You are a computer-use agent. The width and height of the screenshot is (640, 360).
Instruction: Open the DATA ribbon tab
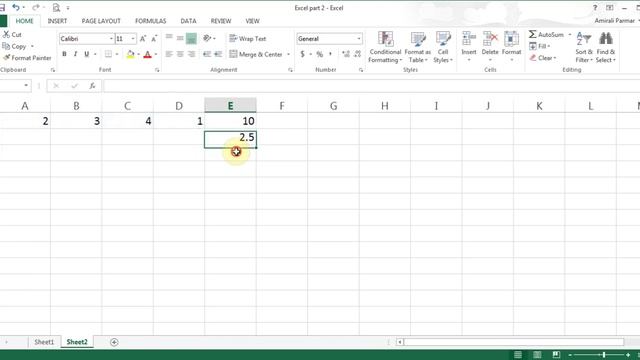pyautogui.click(x=188, y=21)
